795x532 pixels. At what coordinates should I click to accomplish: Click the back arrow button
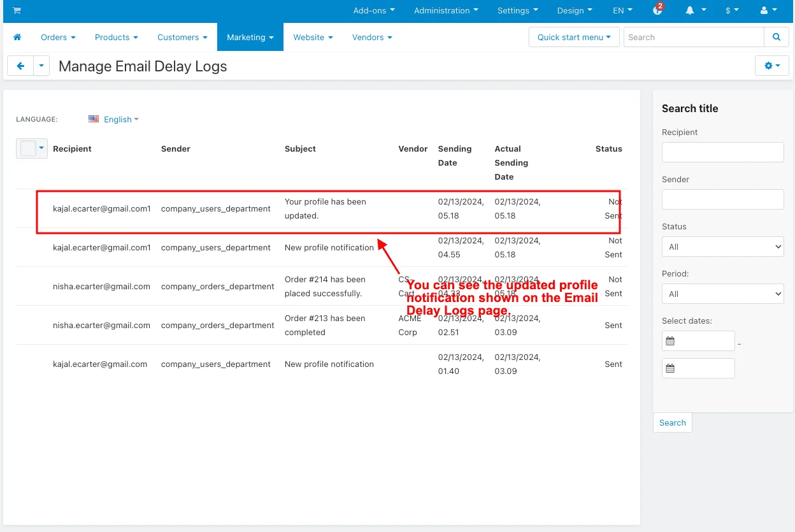point(20,66)
